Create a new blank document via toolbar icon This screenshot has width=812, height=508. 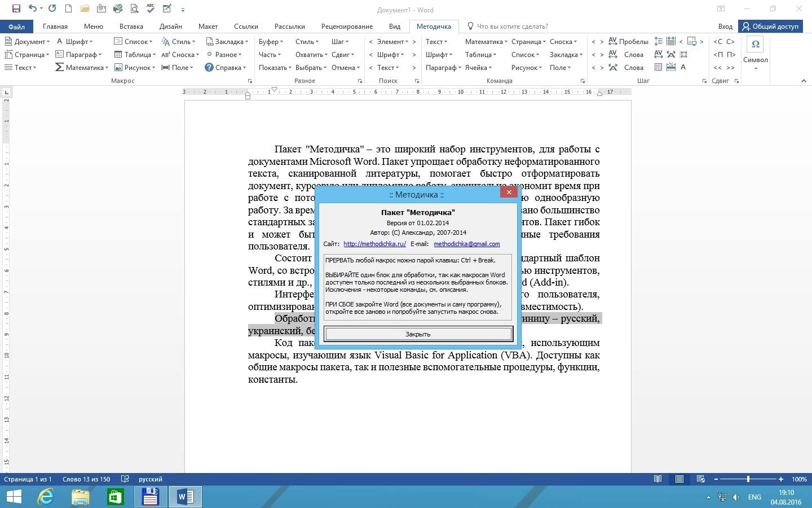(68, 9)
